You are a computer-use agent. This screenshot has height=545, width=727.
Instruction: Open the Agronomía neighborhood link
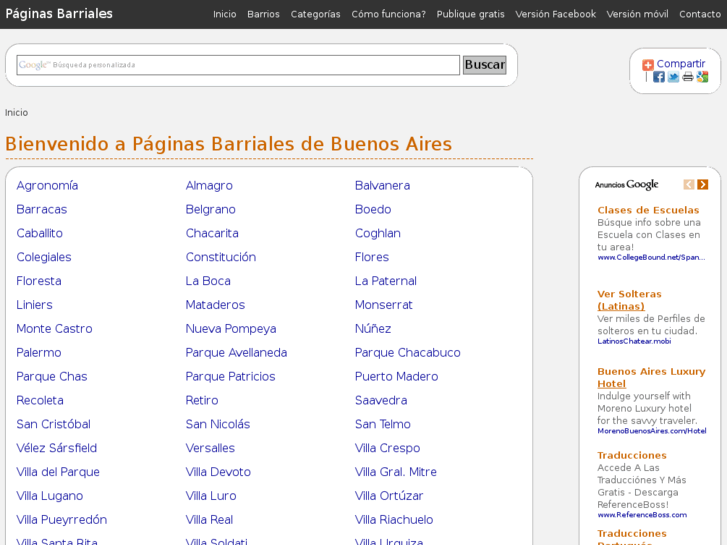47,186
